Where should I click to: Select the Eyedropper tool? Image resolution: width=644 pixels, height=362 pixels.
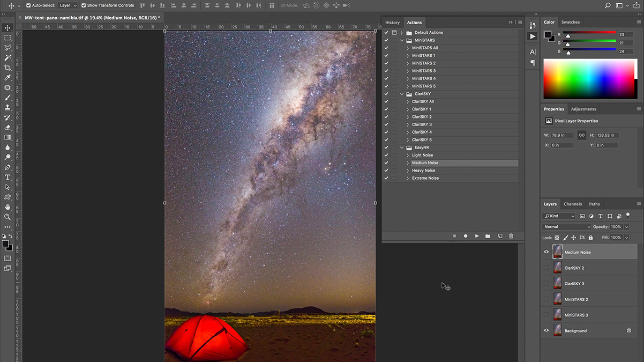(8, 78)
